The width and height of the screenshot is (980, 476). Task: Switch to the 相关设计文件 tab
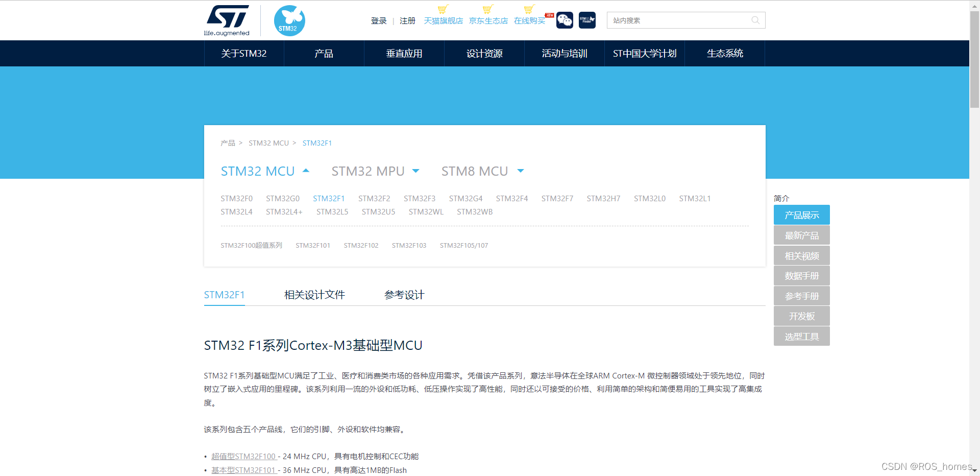(314, 295)
